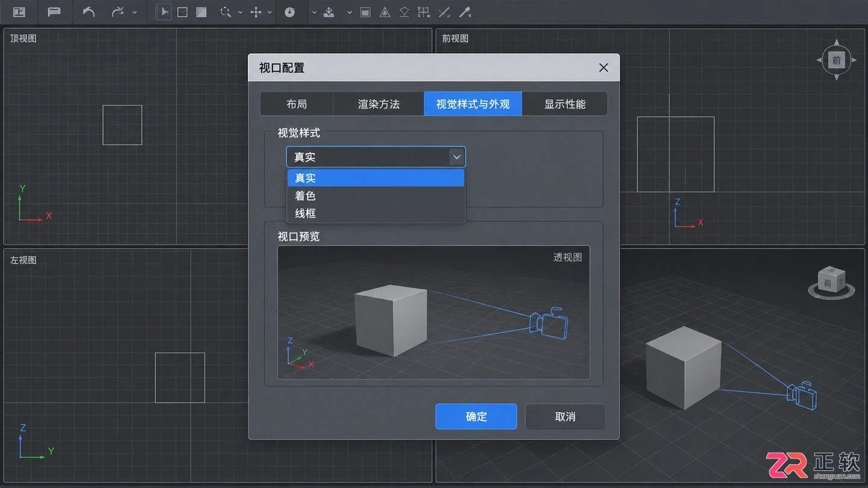Activate the arrow selection tool
Screen dimensions: 868x488
(164, 12)
